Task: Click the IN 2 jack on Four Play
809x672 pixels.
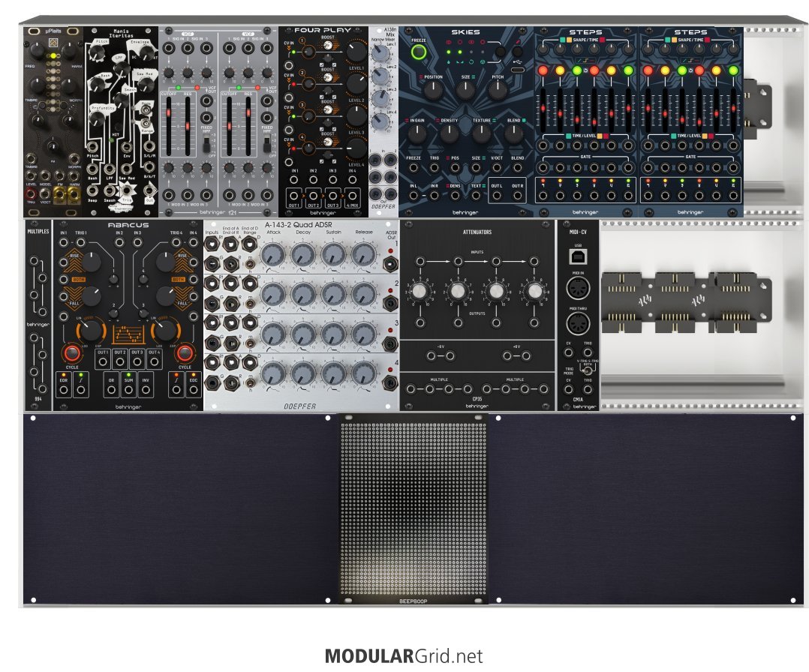Action: [313, 180]
